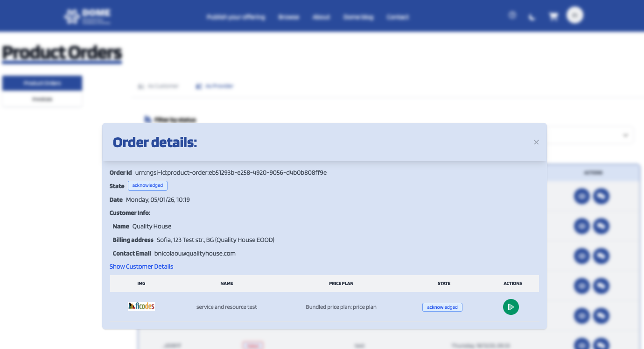644x349 pixels.
Task: Click the green start processing play button
Action: pos(511,307)
